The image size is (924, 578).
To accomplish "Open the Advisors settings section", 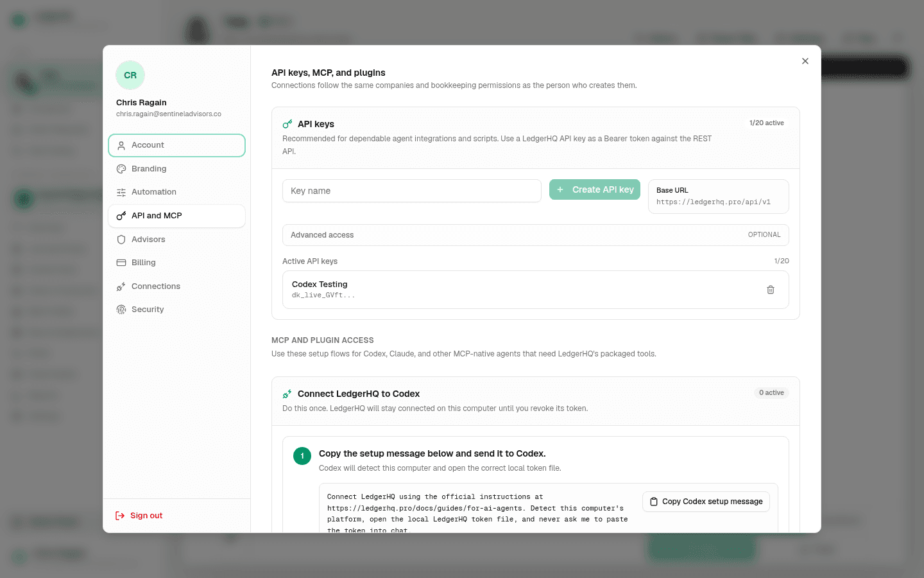I will point(176,240).
